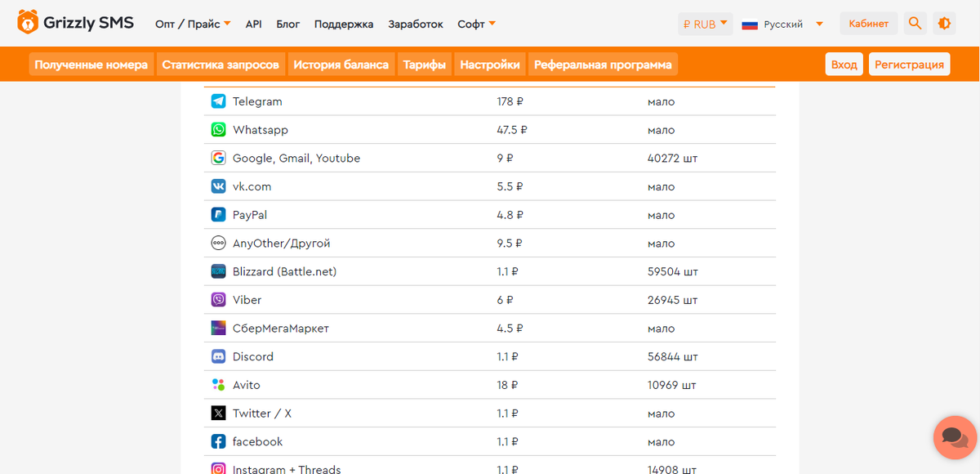Select the Discord service name
The width and height of the screenshot is (980, 474).
point(253,356)
